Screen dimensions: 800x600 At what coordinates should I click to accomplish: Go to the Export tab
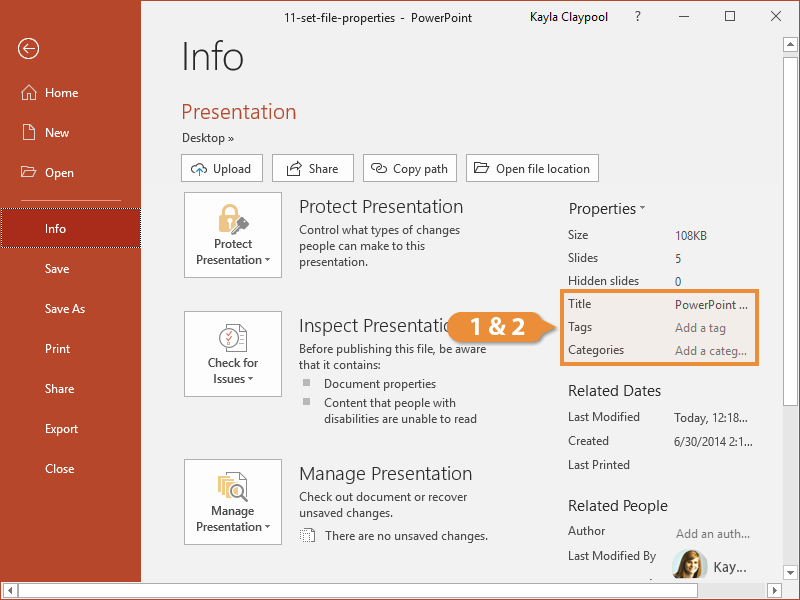(61, 429)
